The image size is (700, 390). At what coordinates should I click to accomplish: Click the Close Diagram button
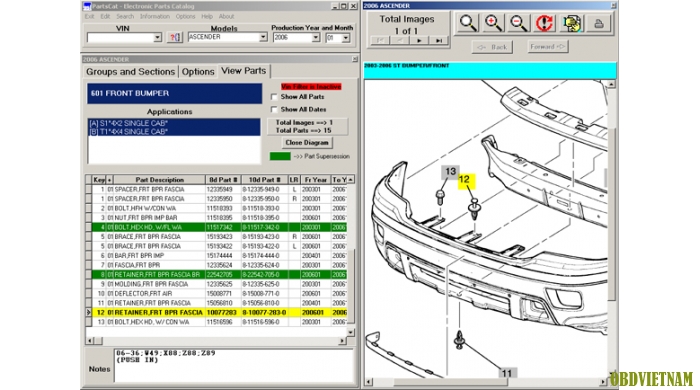pos(307,143)
